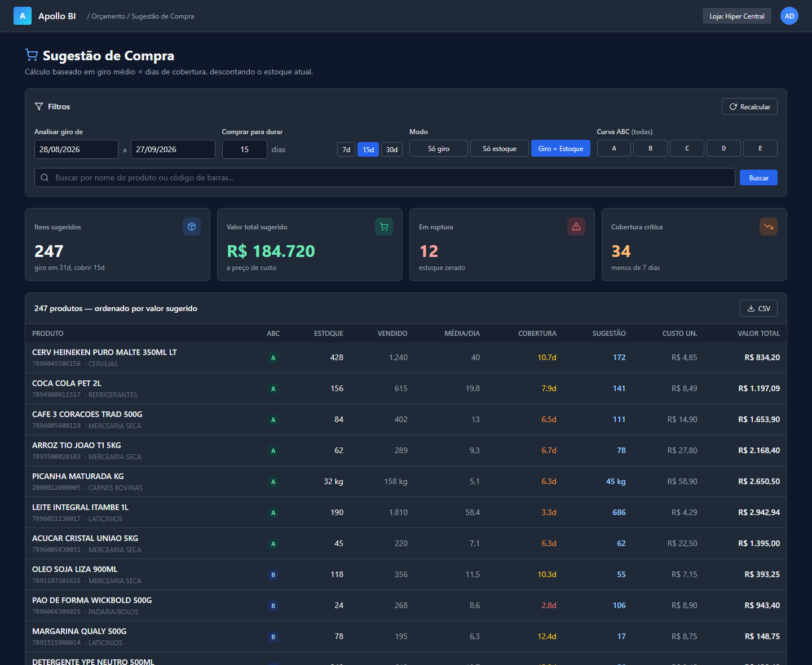Click the Buscar button
The height and width of the screenshot is (665, 812).
(x=758, y=178)
